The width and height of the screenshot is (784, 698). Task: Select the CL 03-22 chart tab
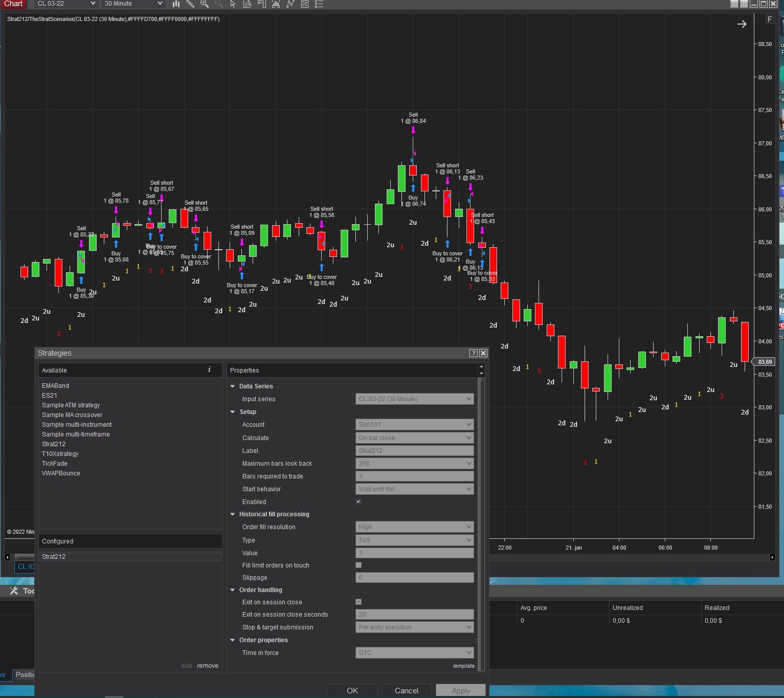click(25, 566)
